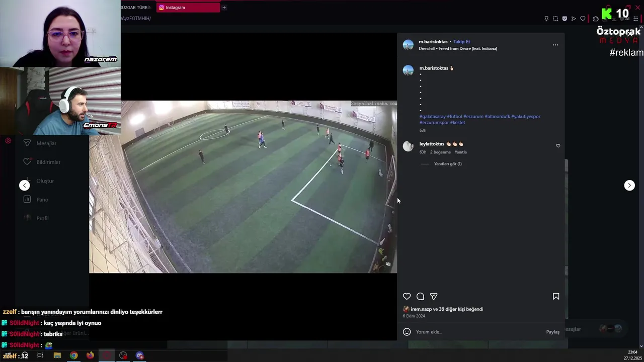View the comment's 2 beğenme likes
The height and width of the screenshot is (362, 644).
(440, 152)
